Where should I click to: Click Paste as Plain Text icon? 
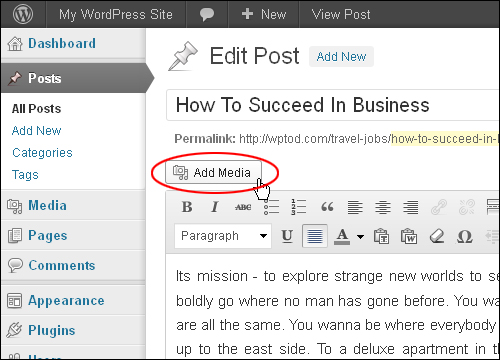click(x=381, y=236)
